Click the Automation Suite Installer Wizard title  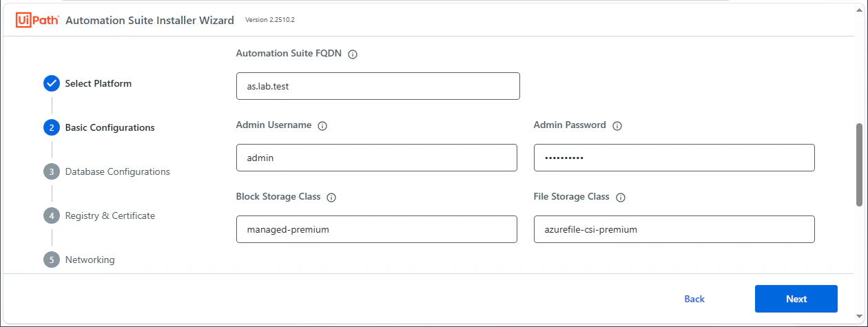tap(149, 20)
